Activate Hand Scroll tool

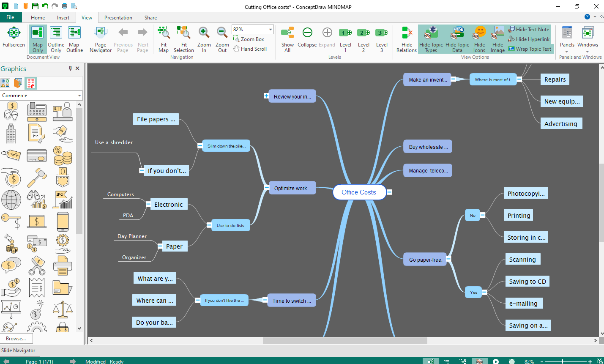tap(250, 49)
